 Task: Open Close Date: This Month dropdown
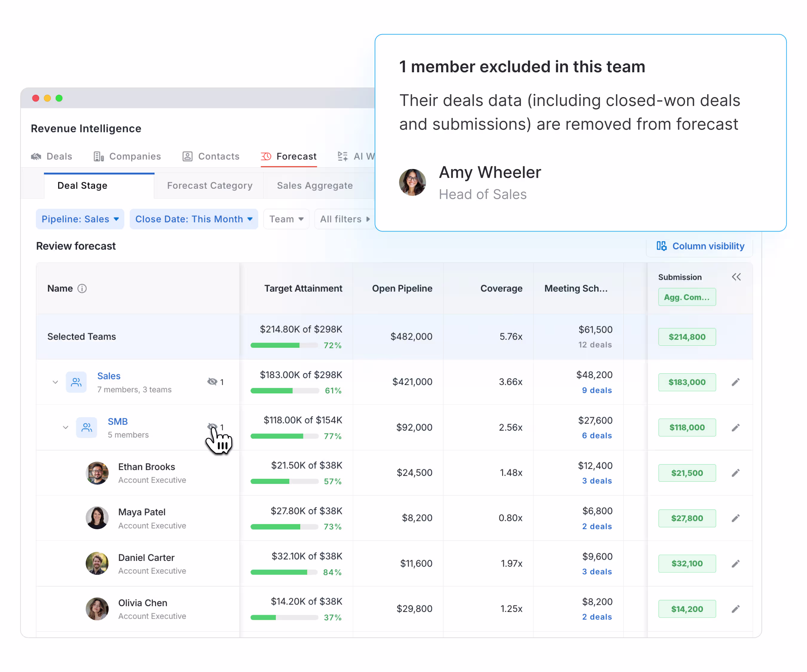point(194,219)
